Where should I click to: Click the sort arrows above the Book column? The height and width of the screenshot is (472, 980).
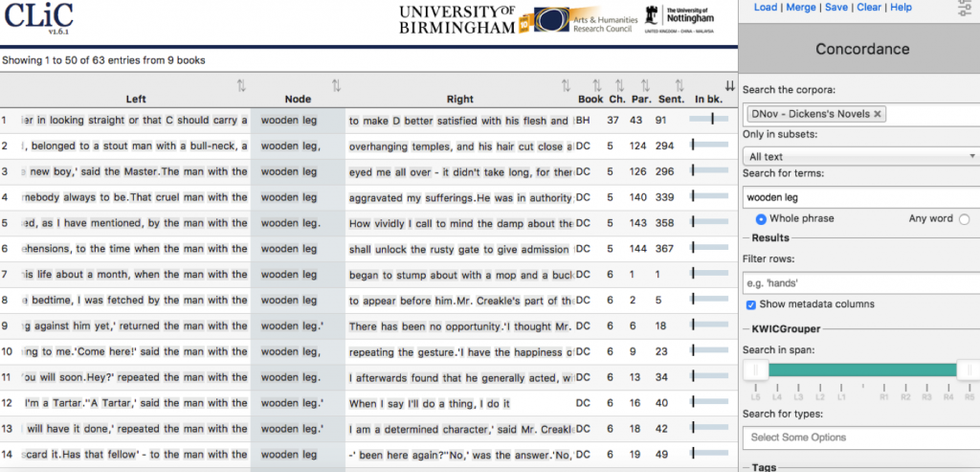point(596,86)
